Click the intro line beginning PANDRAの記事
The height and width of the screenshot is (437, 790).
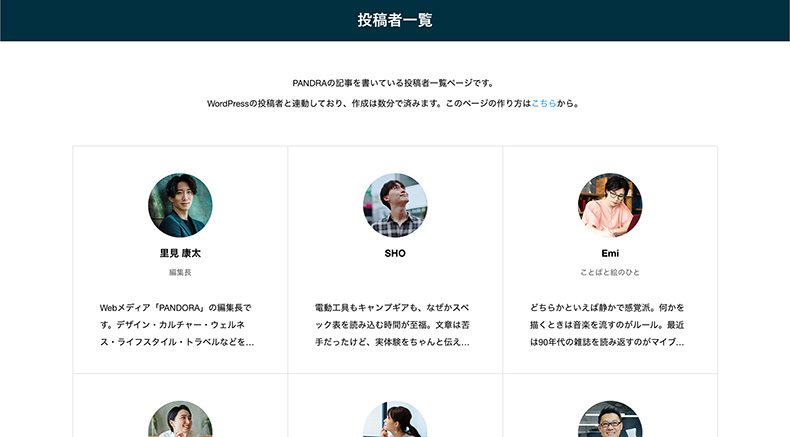point(395,83)
